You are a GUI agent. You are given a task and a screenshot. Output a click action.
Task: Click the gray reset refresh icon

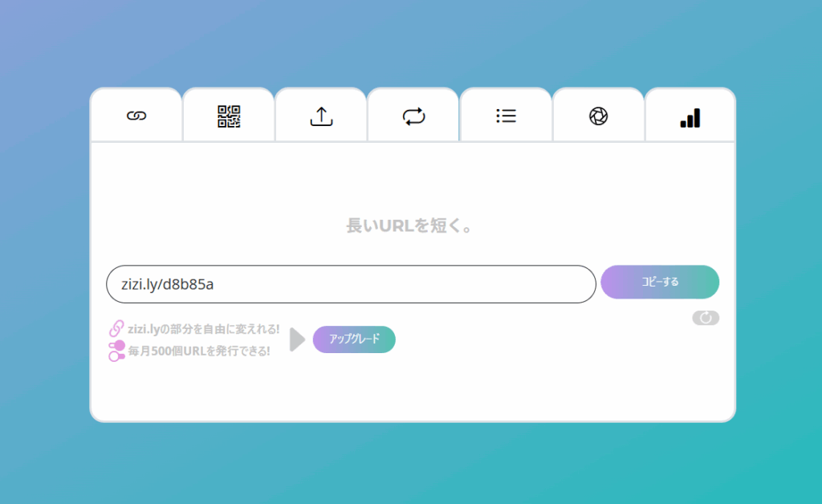point(706,318)
